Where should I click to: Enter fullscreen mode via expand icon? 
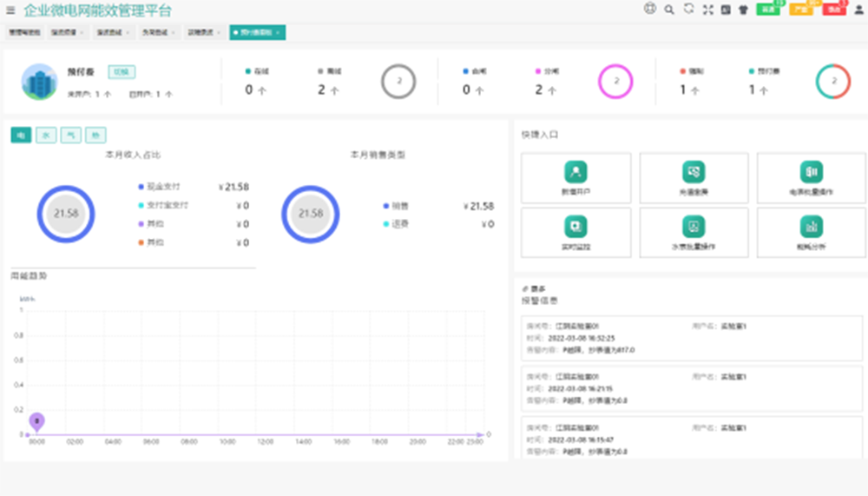pyautogui.click(x=707, y=10)
